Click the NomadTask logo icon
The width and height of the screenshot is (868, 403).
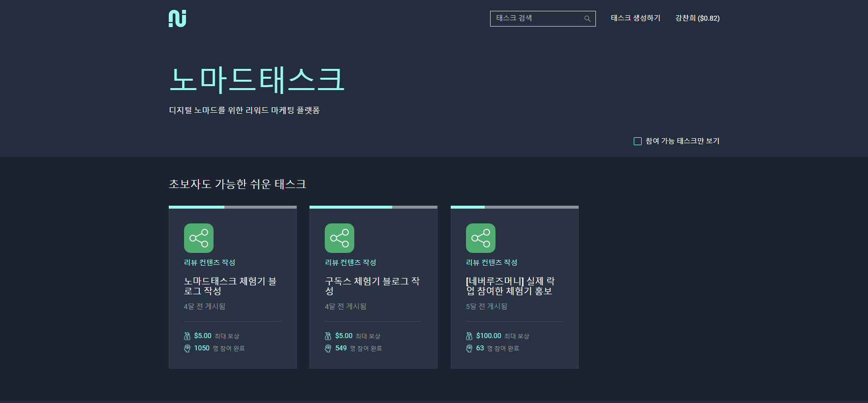(x=177, y=18)
